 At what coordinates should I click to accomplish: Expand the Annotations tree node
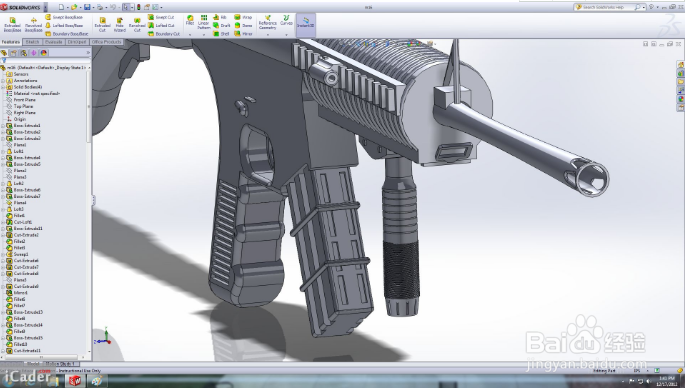click(3, 81)
